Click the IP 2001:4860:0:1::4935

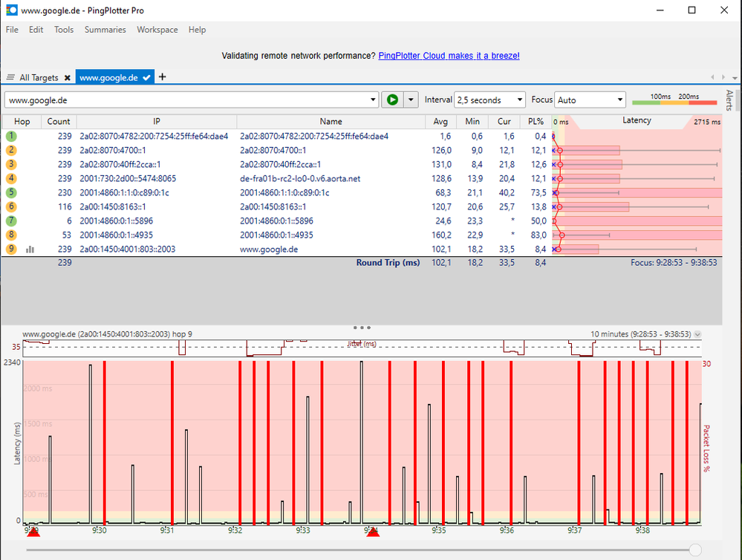click(x=116, y=235)
